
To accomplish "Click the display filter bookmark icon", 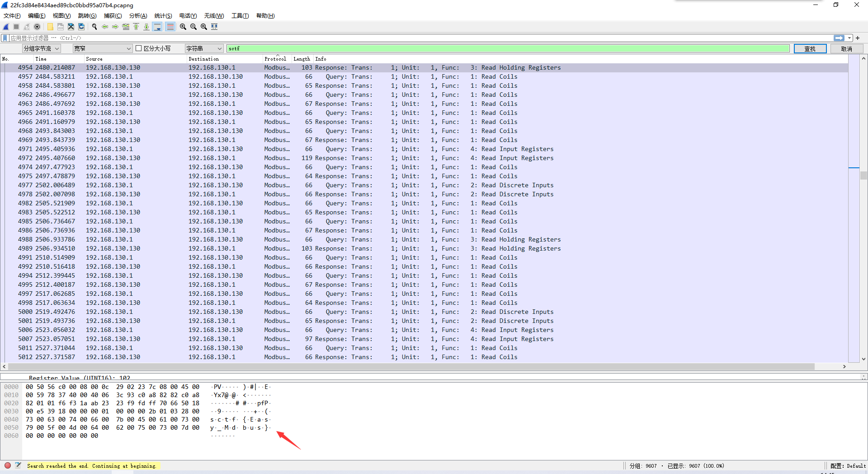I will tap(5, 38).
